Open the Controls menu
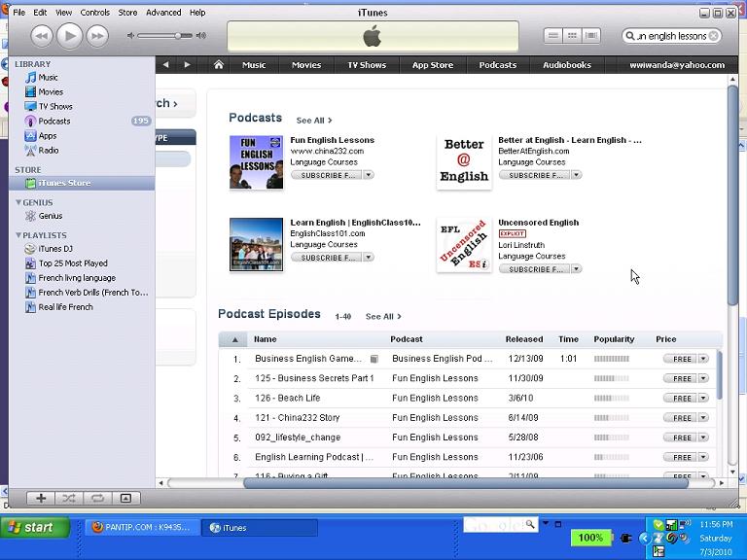Screen dimensions: 747x560 pos(94,13)
